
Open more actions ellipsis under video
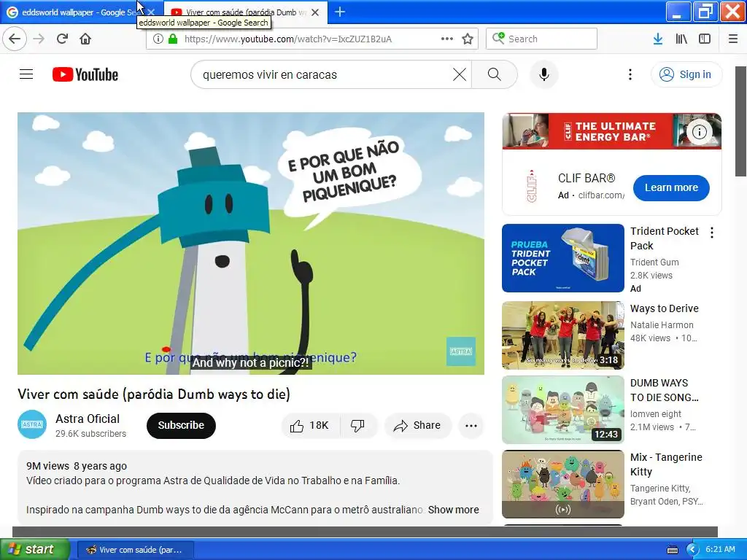coord(471,426)
